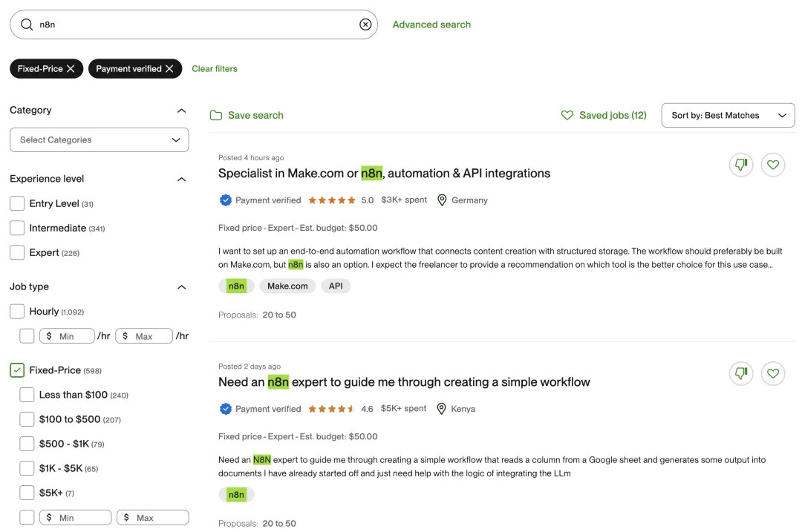Click the hourly Min rate field

coord(68,336)
